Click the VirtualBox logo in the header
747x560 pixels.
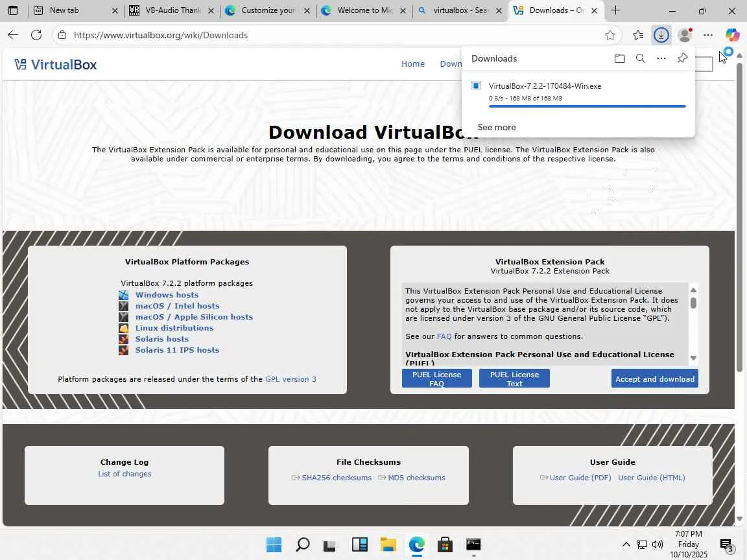(x=55, y=64)
